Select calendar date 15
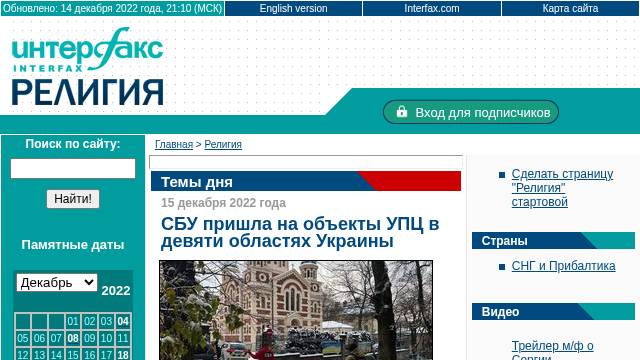Screen dimensions: 640x360 pyautogui.click(x=73, y=354)
